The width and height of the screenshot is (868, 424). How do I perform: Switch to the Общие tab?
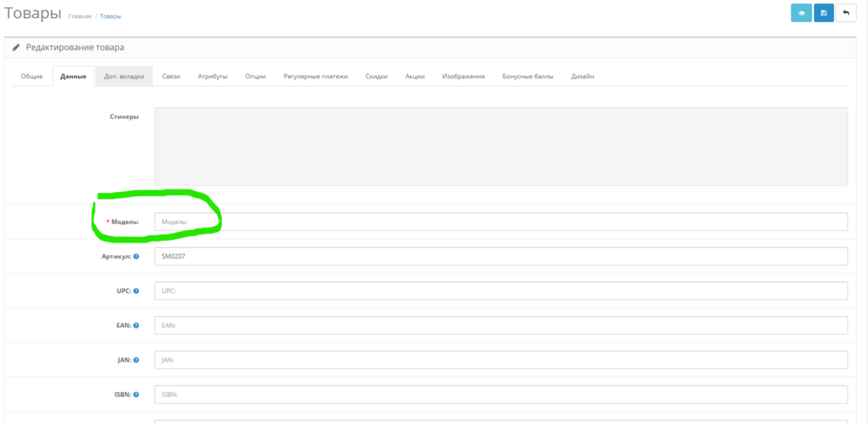(x=32, y=76)
